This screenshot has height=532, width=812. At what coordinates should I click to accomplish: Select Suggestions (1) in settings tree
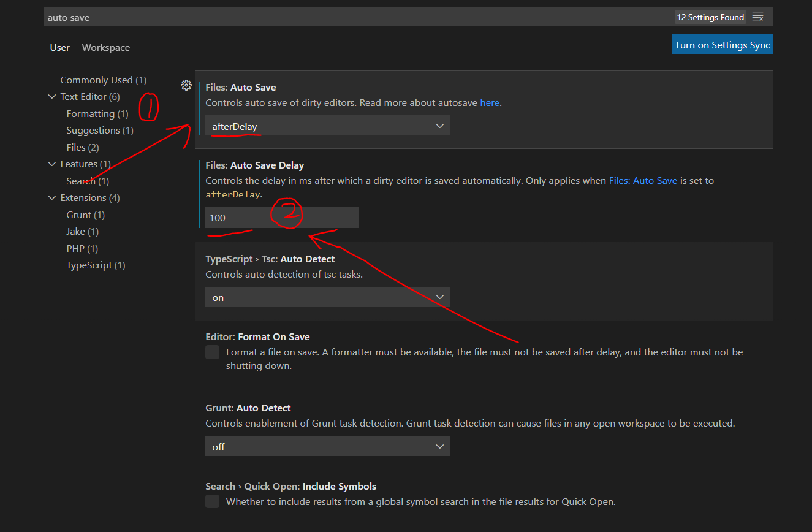click(100, 130)
